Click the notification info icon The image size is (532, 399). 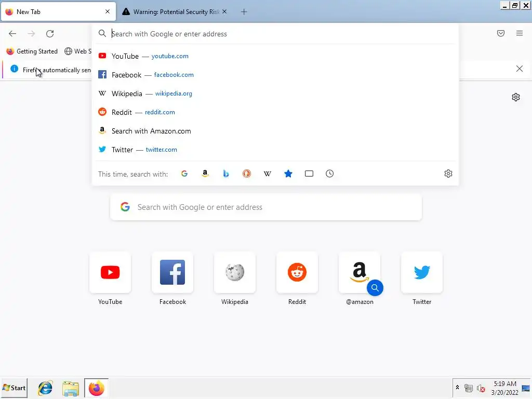coord(14,69)
